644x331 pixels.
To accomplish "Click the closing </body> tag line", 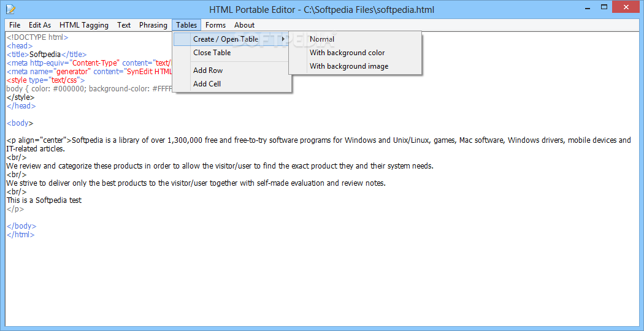I will (21, 226).
